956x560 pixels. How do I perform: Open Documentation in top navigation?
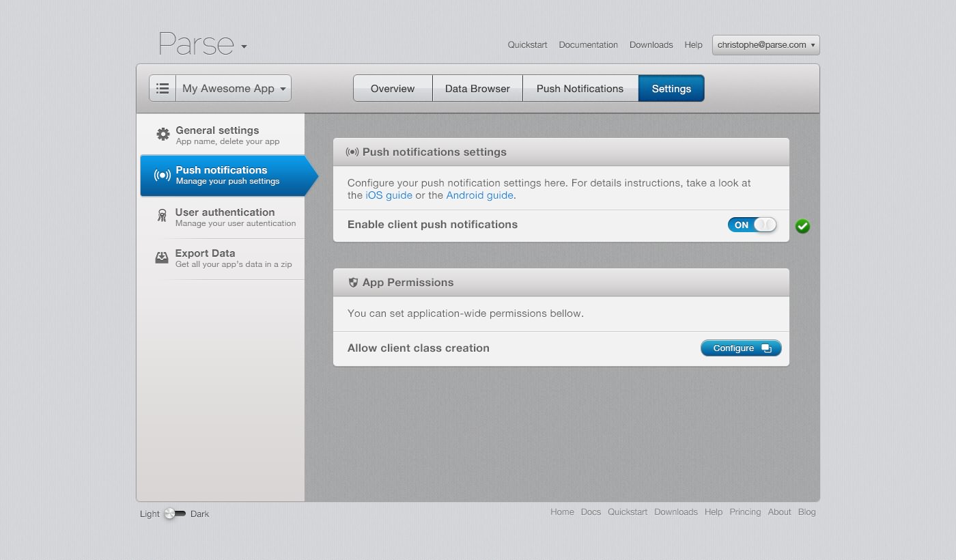coord(588,44)
